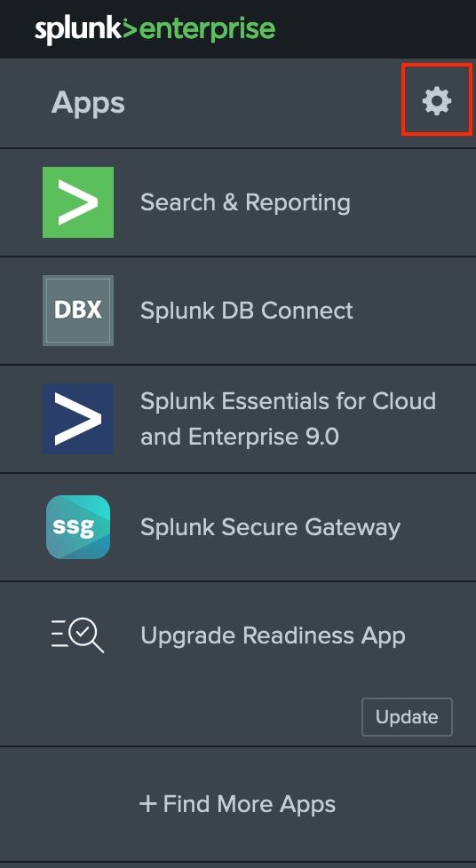Screen dimensions: 476x868
Task: Open the Upgrade Readiness App entry
Action: (x=238, y=635)
